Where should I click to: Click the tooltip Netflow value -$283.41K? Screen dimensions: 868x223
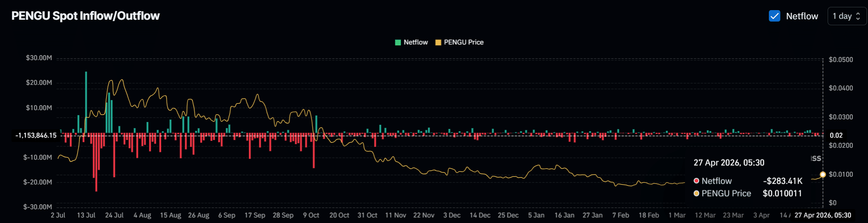pos(783,181)
